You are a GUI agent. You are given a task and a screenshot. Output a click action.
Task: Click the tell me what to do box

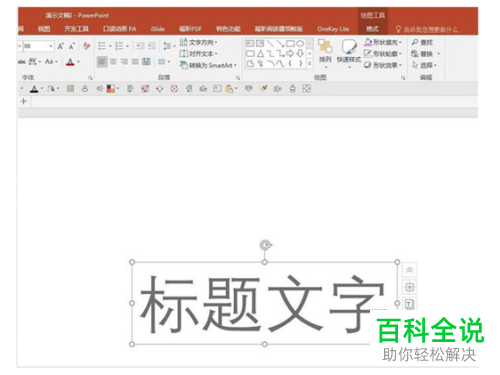[427, 29]
